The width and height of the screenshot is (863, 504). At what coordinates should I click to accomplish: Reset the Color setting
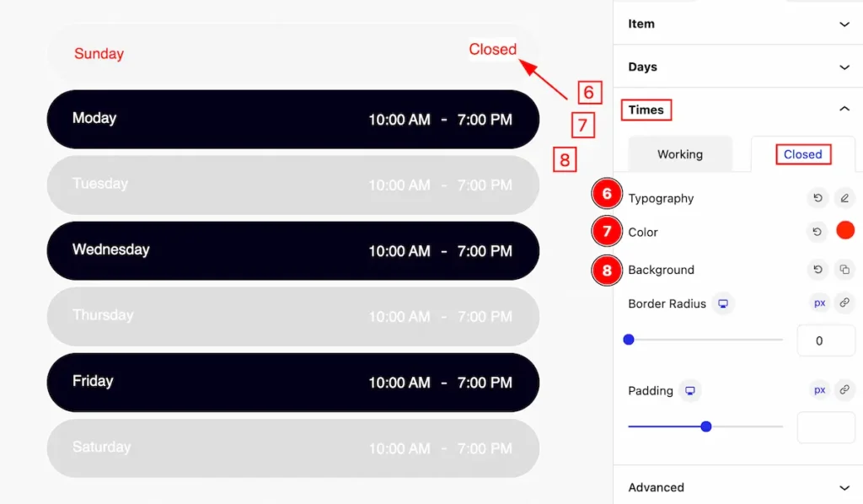pos(817,232)
